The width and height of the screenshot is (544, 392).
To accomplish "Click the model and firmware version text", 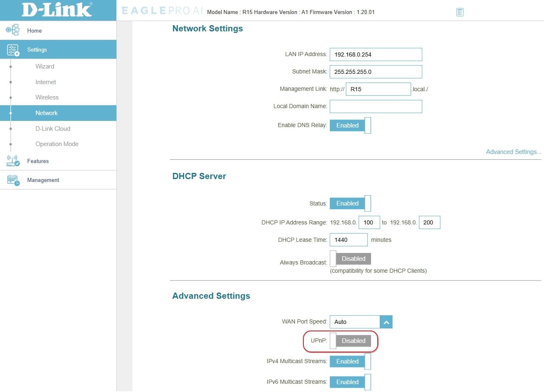I will (x=291, y=12).
